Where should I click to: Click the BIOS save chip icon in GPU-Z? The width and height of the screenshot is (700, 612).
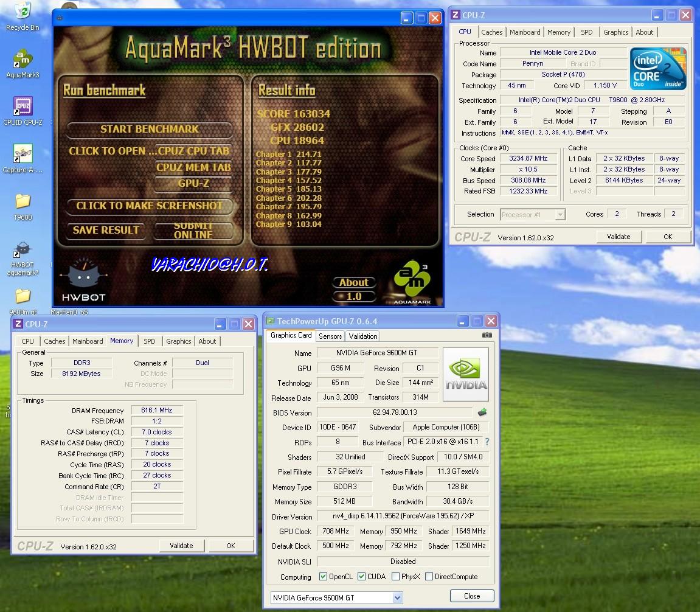click(482, 412)
